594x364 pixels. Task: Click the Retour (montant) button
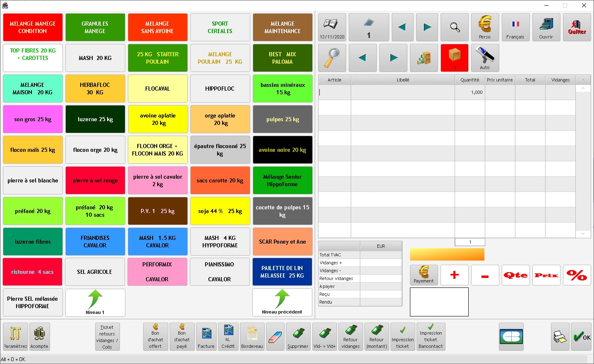click(376, 337)
